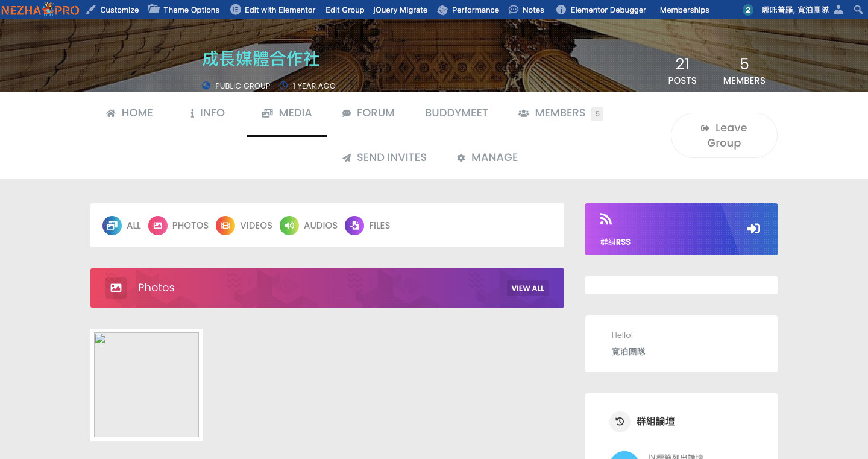868x459 pixels.
Task: Open the Home group tab
Action: click(x=130, y=113)
